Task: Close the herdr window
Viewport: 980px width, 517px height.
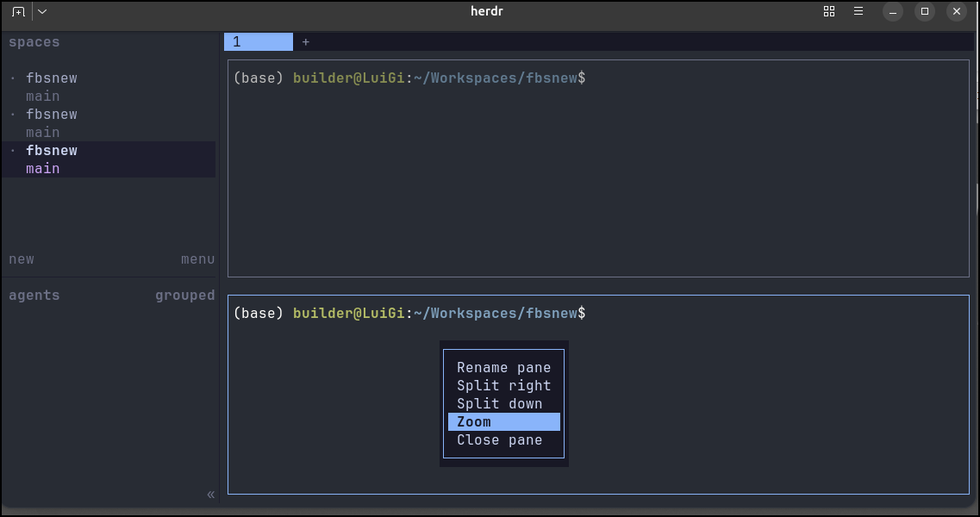Action: [x=956, y=11]
